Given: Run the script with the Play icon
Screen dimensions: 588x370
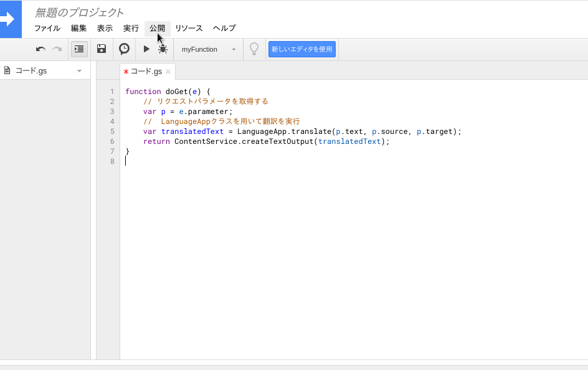Looking at the screenshot, I should tap(146, 49).
